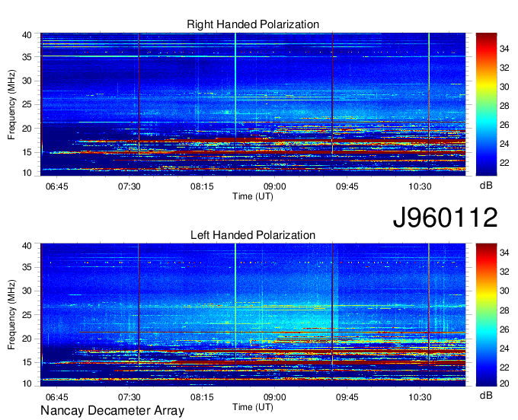
Task: Click the 30 MHz tick label on upper plot
Action: coord(27,81)
